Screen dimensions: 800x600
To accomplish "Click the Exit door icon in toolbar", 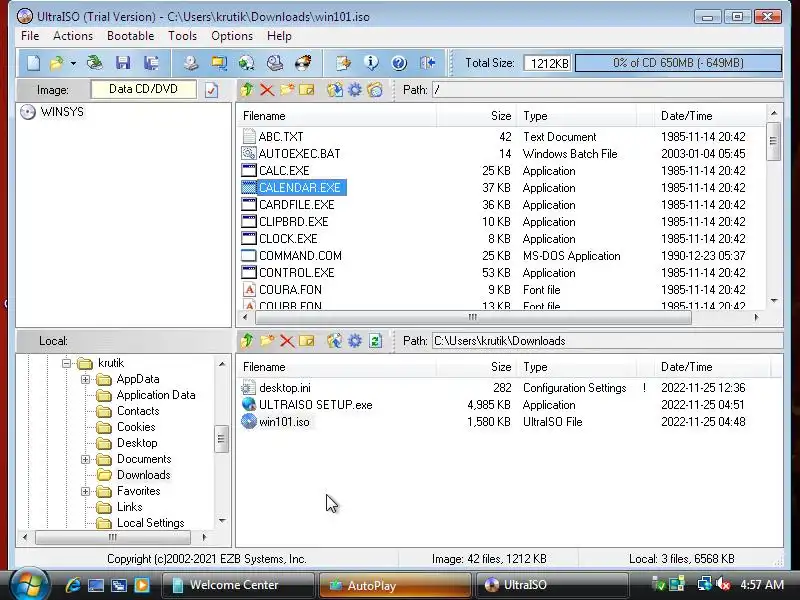I will [428, 63].
